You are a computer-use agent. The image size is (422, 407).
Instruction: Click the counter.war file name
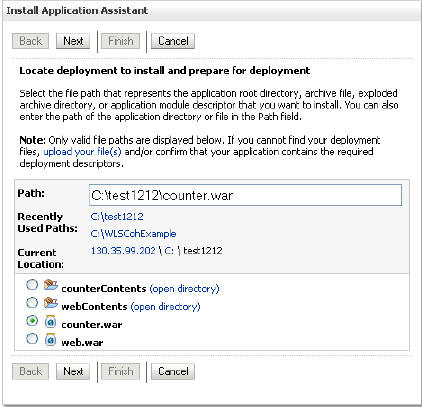92,325
